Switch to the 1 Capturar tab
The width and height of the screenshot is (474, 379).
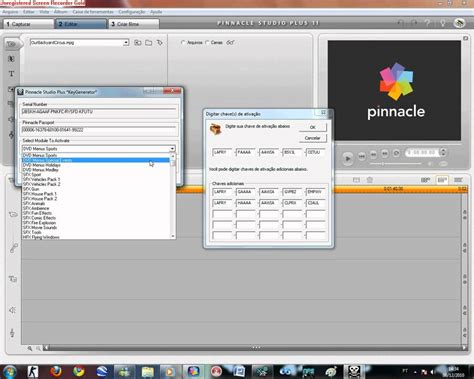28,24
